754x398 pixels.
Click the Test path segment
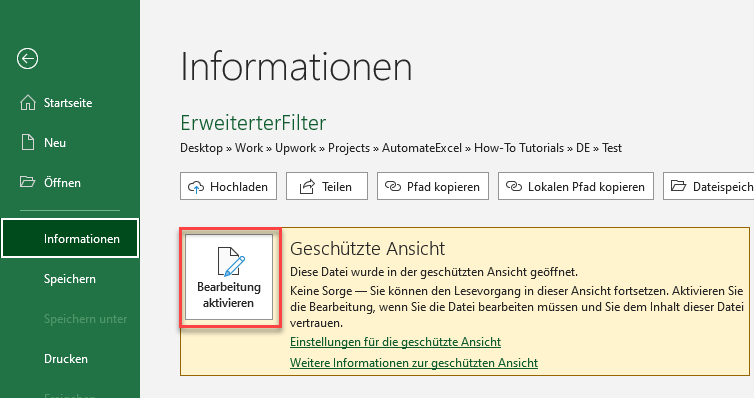(x=612, y=148)
